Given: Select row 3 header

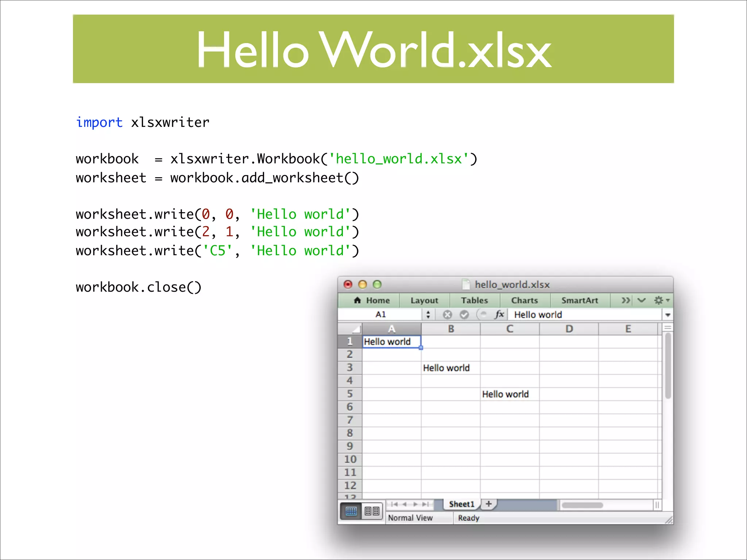Looking at the screenshot, I should pyautogui.click(x=350, y=367).
